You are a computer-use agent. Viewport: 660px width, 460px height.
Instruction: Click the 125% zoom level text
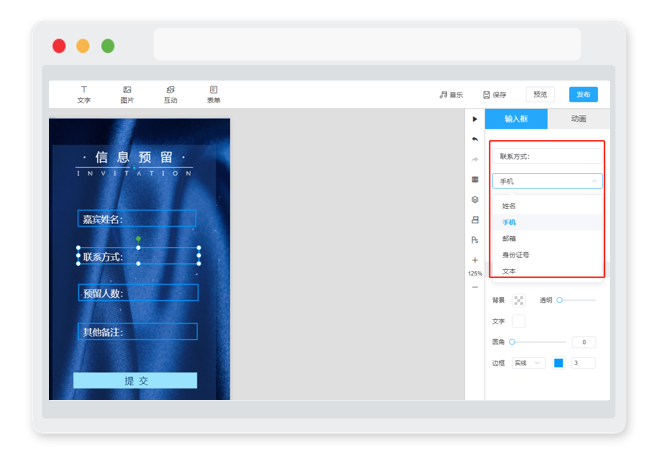(x=475, y=274)
